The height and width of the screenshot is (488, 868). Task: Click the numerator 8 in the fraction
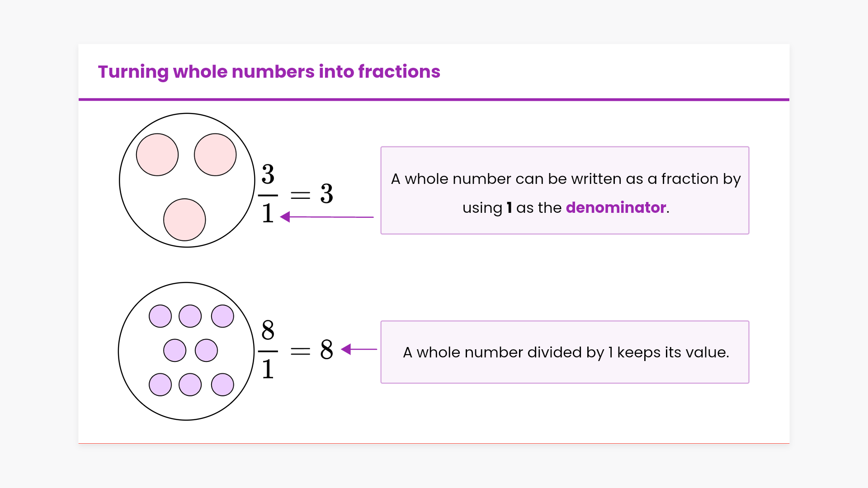(x=268, y=330)
